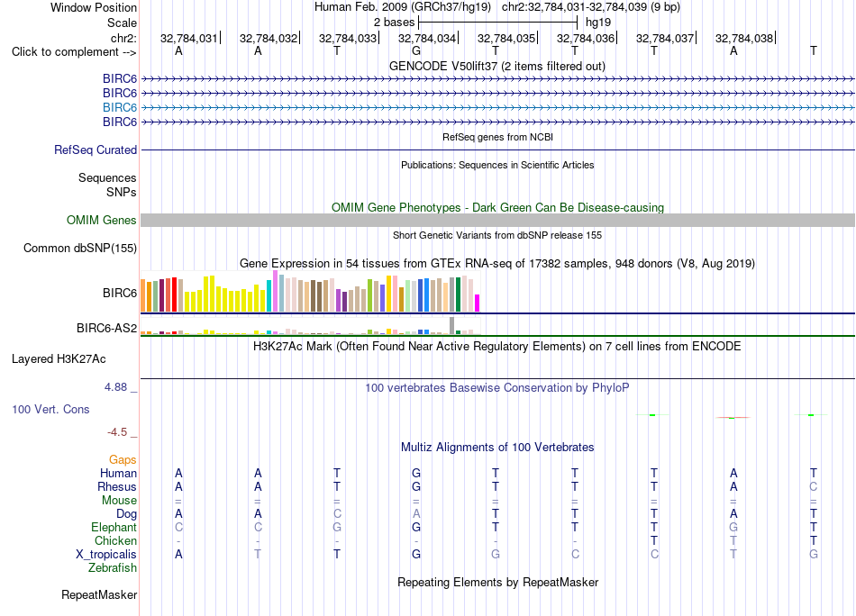The image size is (856, 616).
Task: Click the X_tropicalis species label
Action: point(106,555)
